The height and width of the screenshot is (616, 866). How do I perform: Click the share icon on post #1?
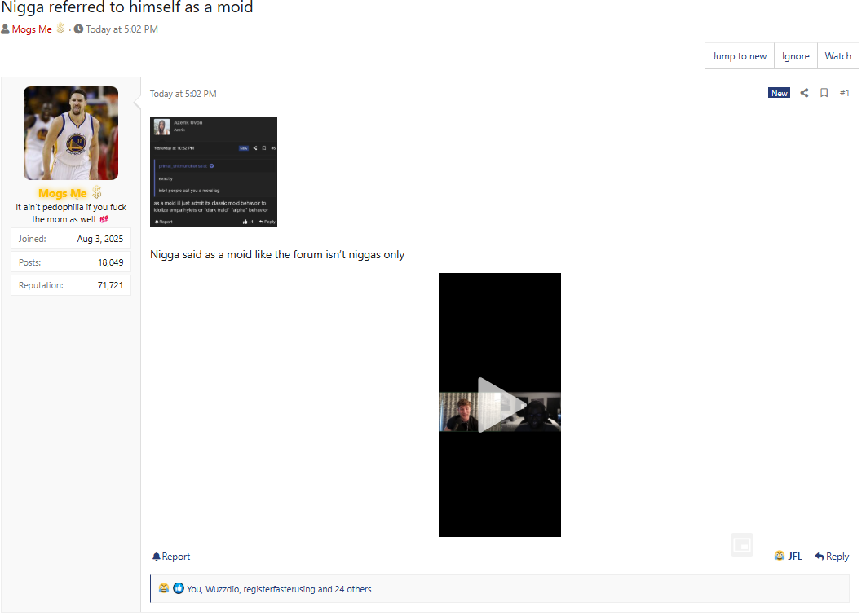[804, 93]
